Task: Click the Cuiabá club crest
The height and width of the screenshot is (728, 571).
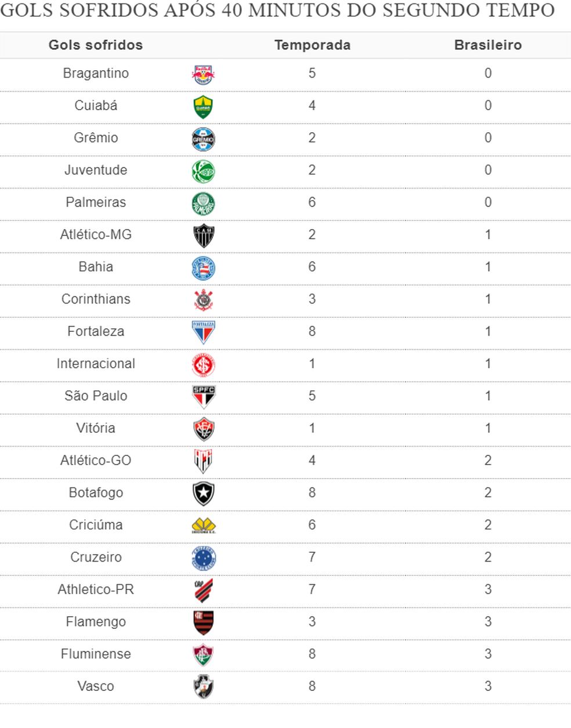Action: pyautogui.click(x=203, y=107)
